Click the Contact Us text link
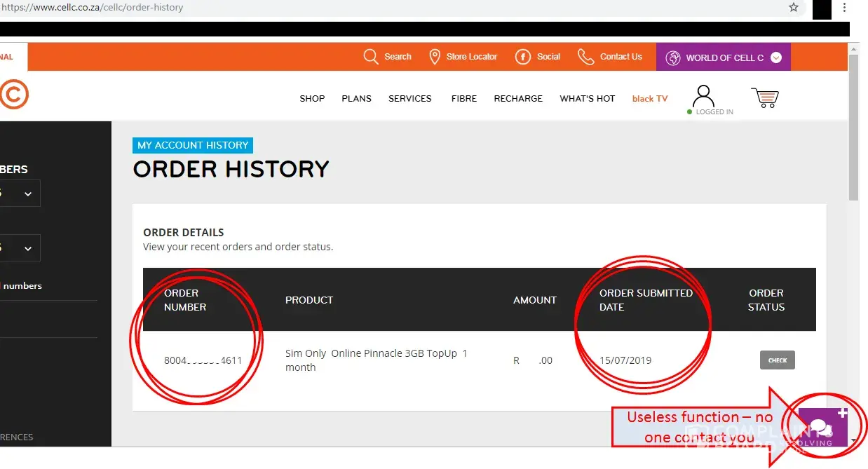 pyautogui.click(x=621, y=57)
